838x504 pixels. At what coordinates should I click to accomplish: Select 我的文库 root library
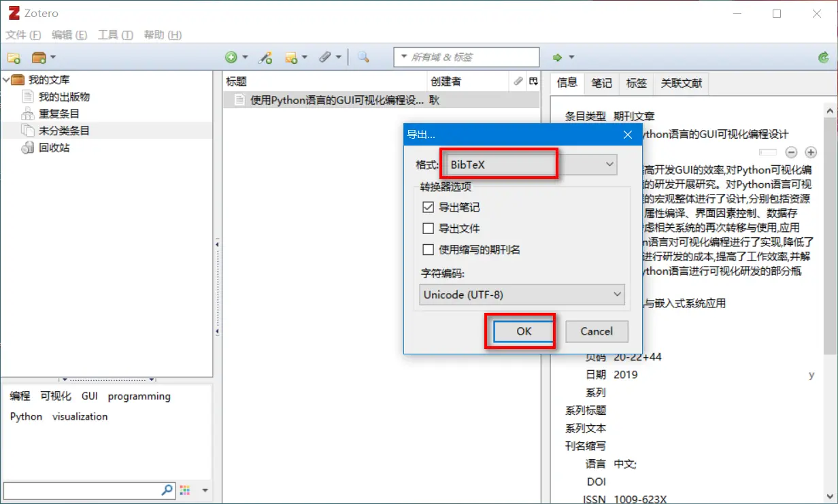pos(49,80)
